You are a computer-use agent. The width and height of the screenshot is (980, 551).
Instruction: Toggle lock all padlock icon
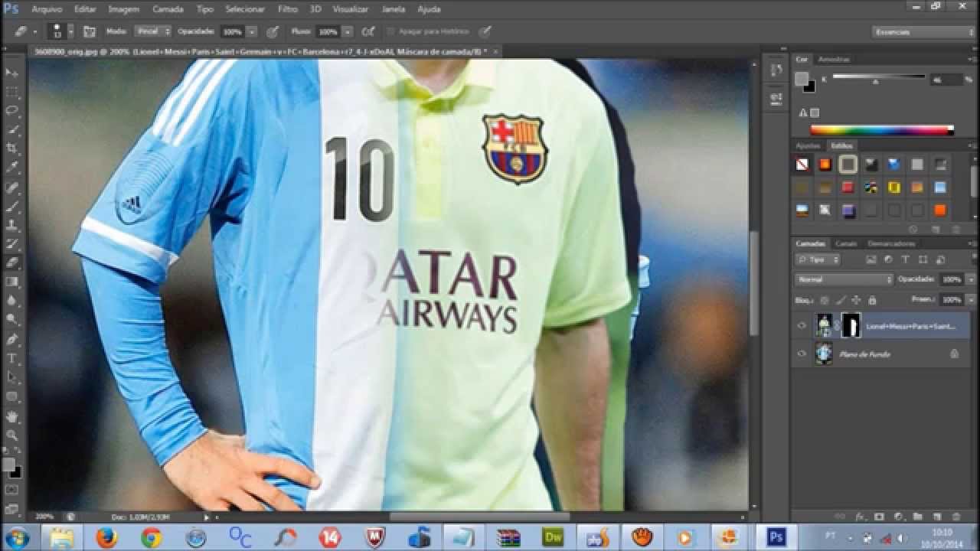872,300
